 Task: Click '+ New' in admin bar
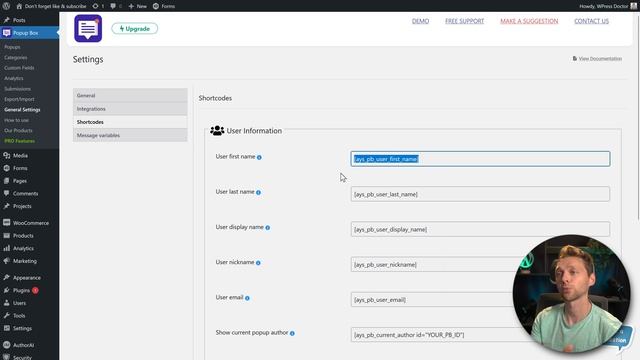[x=138, y=6]
